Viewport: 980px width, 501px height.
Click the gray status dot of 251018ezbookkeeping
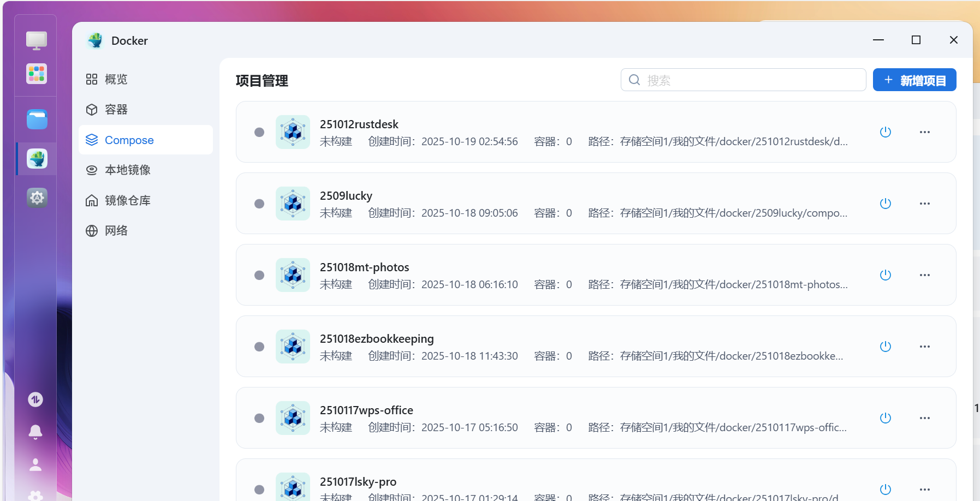point(259,347)
